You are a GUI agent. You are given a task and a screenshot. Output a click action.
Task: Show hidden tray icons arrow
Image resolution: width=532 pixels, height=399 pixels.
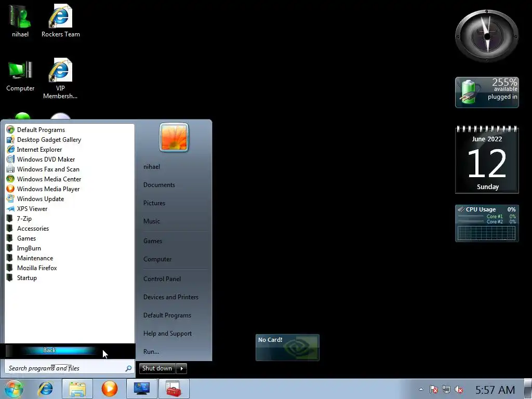tap(421, 390)
